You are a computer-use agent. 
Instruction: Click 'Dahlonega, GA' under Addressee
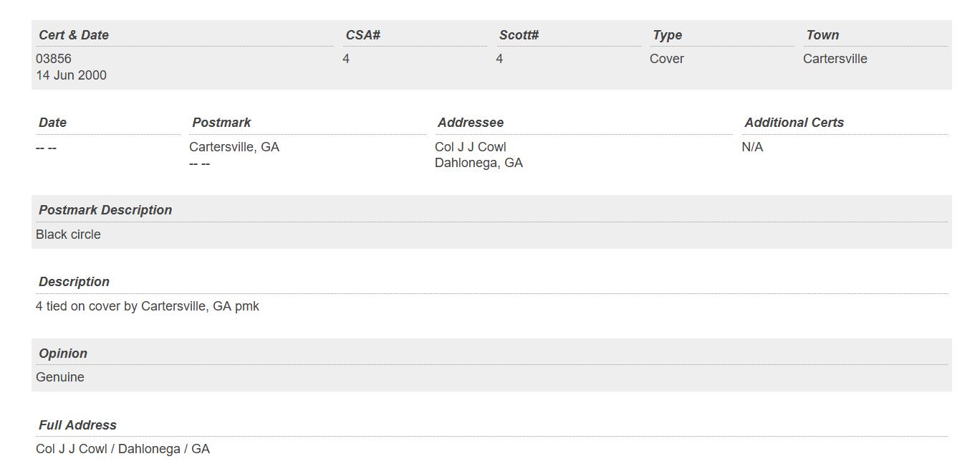pyautogui.click(x=479, y=163)
